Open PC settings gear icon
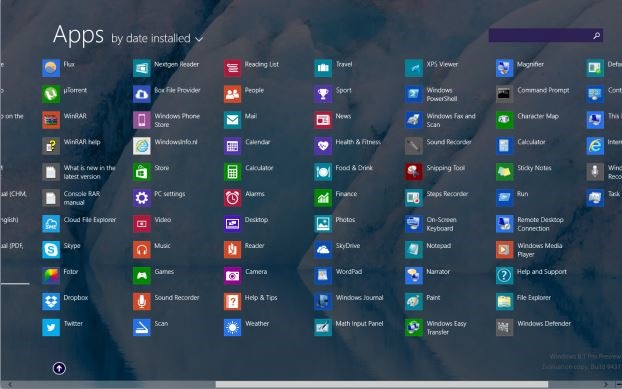This screenshot has width=622, height=389. click(142, 198)
